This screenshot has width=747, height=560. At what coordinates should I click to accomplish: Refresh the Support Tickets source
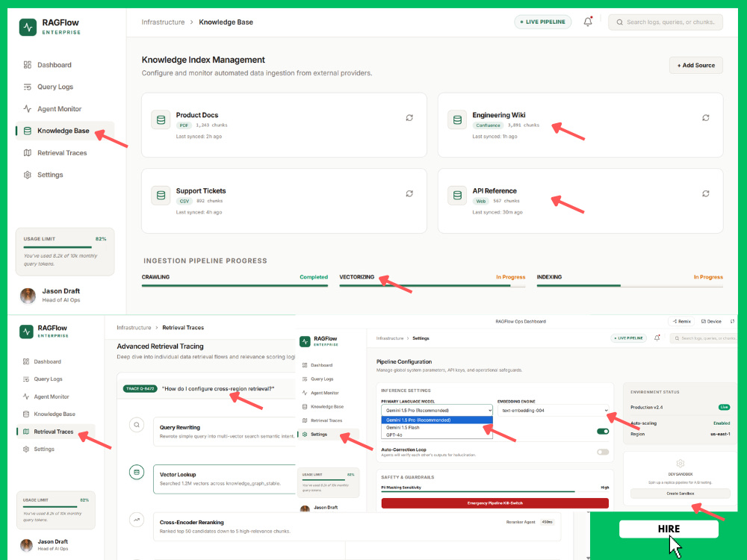click(409, 193)
